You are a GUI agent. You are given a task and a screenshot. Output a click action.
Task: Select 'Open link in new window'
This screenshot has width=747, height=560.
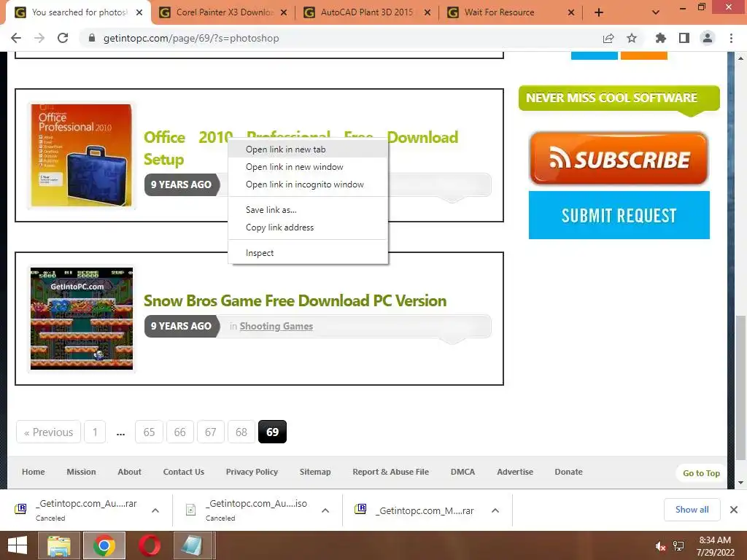point(308,167)
